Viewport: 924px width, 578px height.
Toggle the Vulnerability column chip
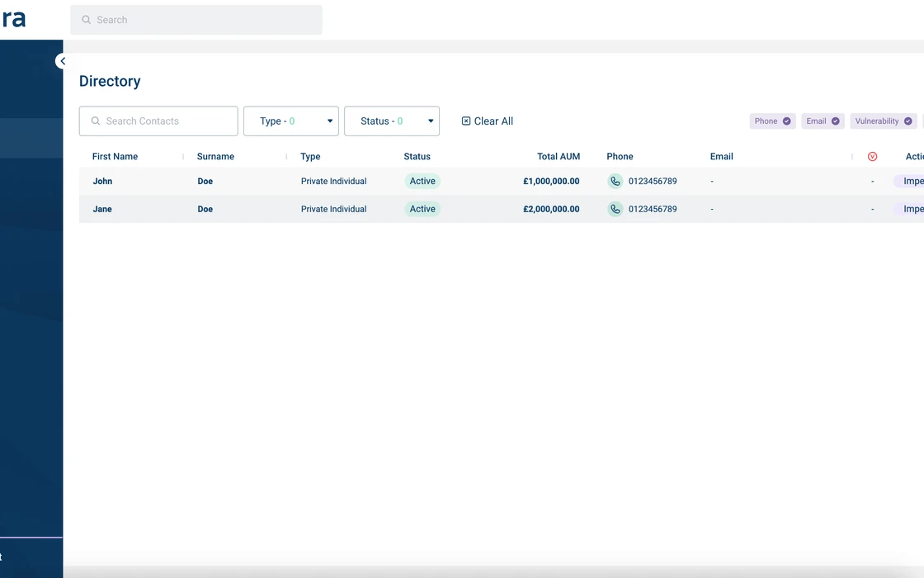coord(884,121)
